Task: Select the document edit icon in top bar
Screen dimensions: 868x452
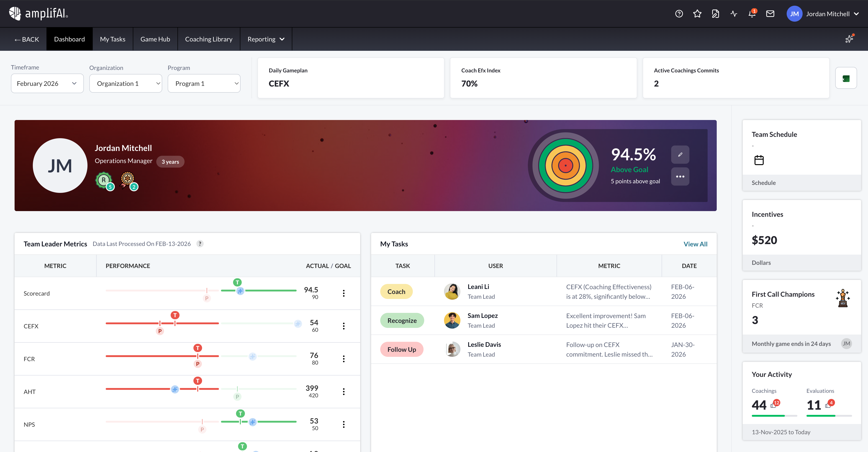Action: pyautogui.click(x=715, y=13)
